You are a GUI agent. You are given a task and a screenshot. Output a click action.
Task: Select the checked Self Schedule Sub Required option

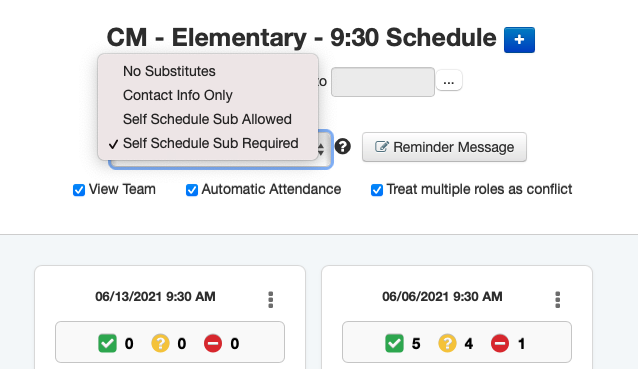click(208, 143)
